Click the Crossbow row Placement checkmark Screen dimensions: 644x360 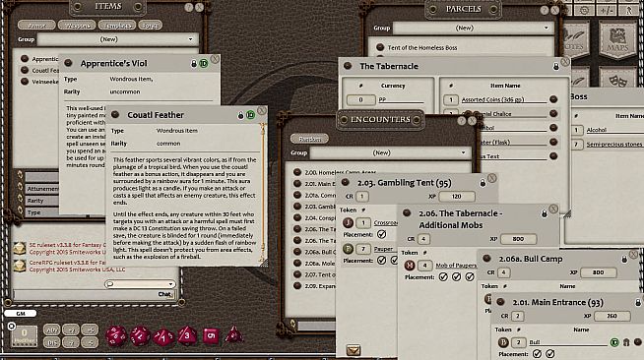[381, 234]
